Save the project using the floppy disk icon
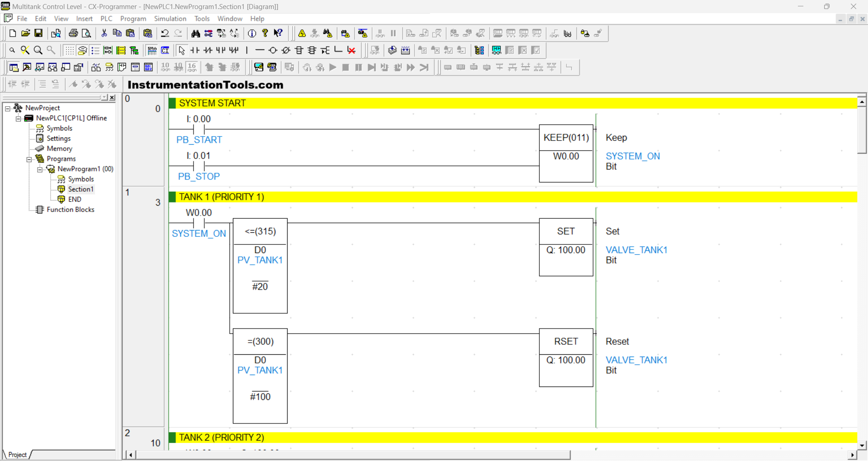Image resolution: width=868 pixels, height=461 pixels. point(39,33)
